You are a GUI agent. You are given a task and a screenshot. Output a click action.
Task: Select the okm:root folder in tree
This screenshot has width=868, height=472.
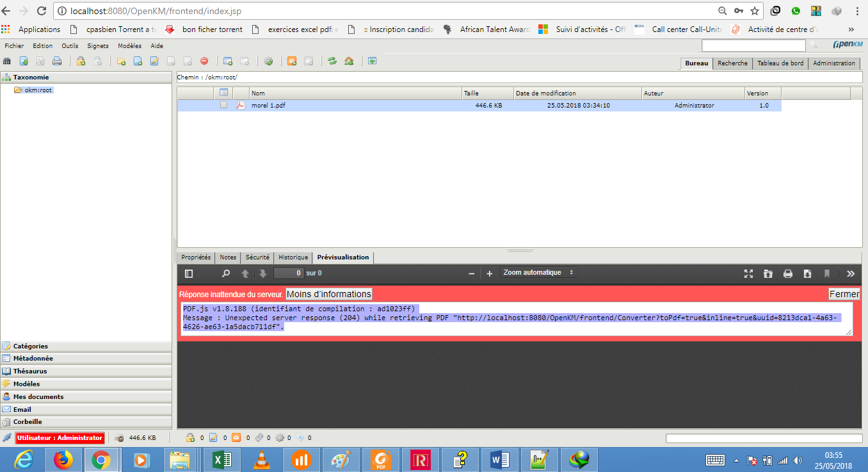pyautogui.click(x=38, y=90)
